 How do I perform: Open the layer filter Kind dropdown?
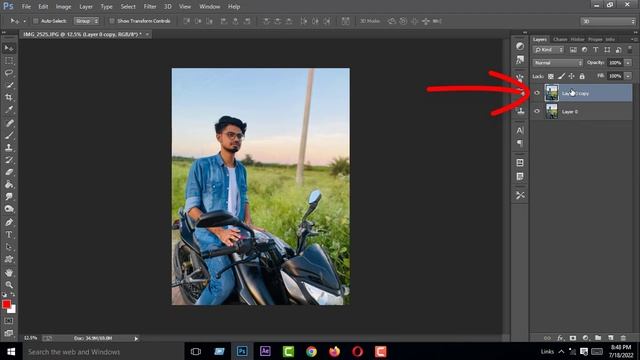549,50
